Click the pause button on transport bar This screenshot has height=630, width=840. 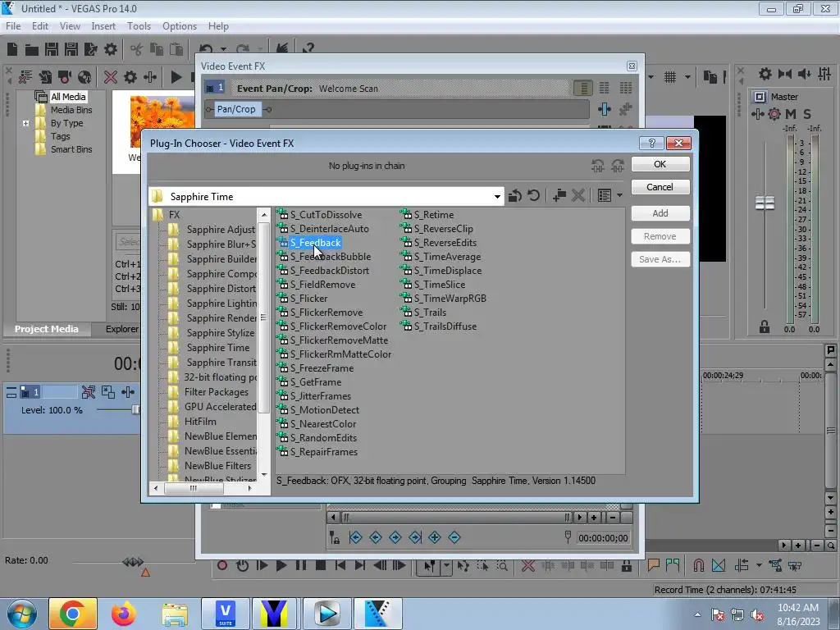300,565
